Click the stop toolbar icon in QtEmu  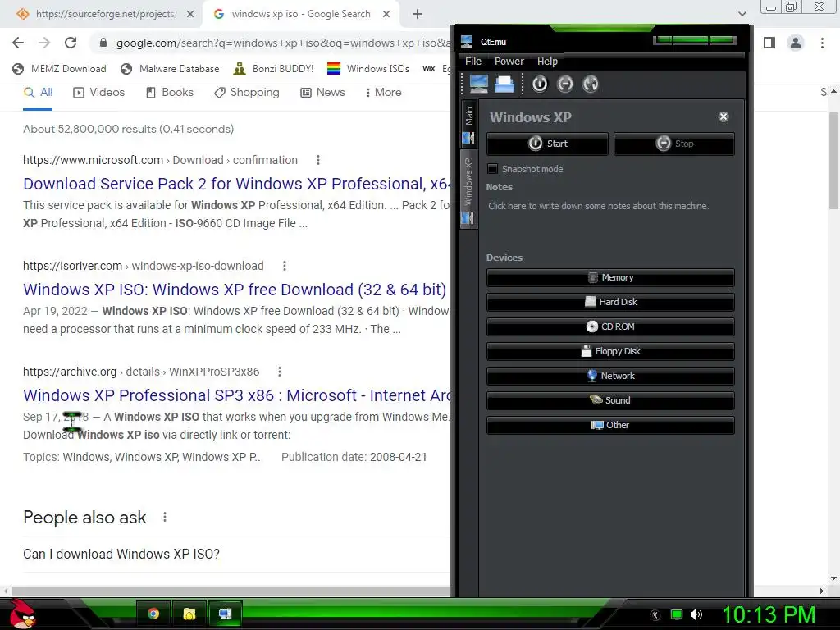point(565,84)
